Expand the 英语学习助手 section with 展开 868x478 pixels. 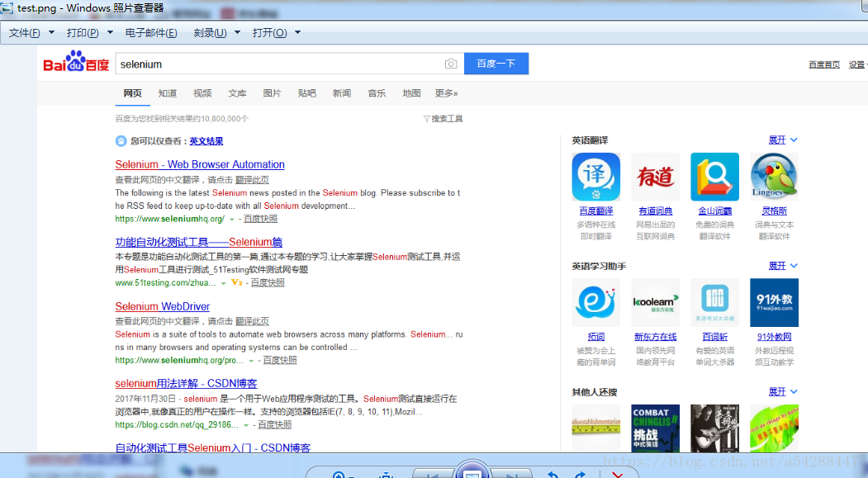(x=783, y=266)
